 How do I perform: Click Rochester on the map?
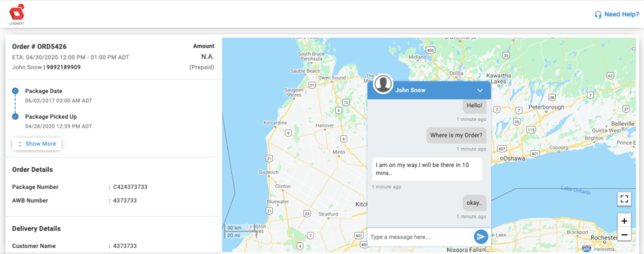coord(604,238)
